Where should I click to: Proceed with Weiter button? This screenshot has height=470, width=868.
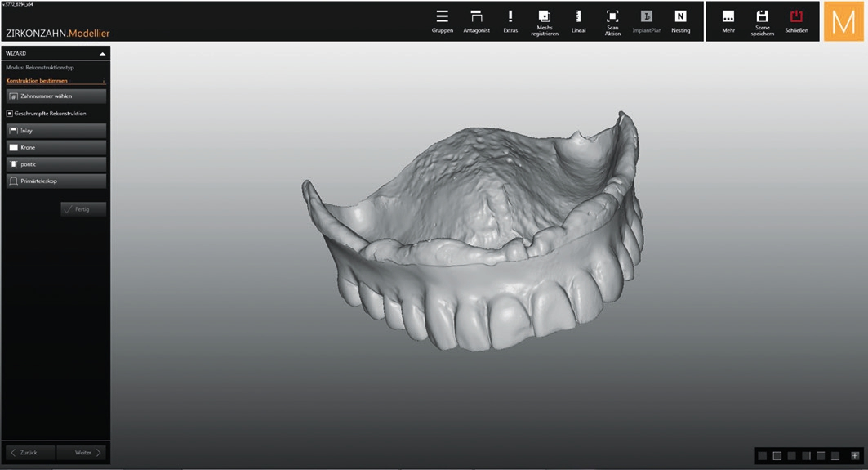(x=82, y=453)
